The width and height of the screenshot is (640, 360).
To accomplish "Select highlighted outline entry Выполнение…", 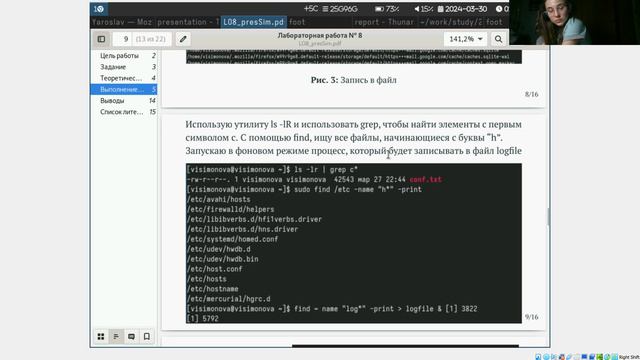I will 124,89.
